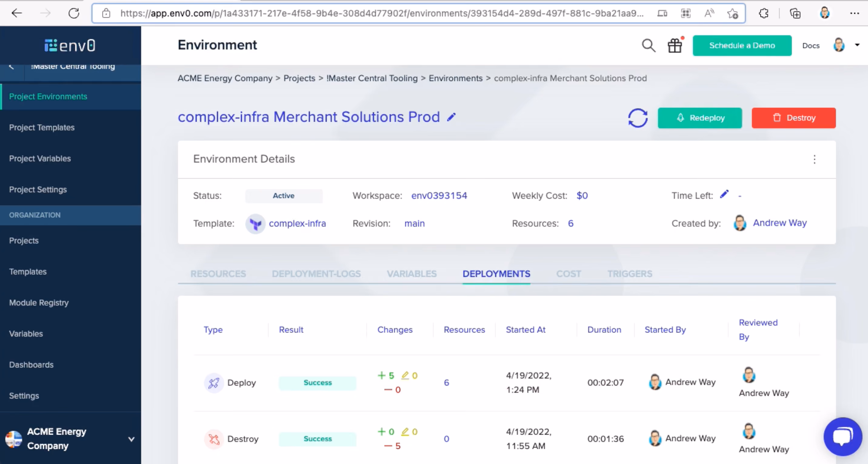
Task: Click the Destroy row type icon
Action: 214,439
